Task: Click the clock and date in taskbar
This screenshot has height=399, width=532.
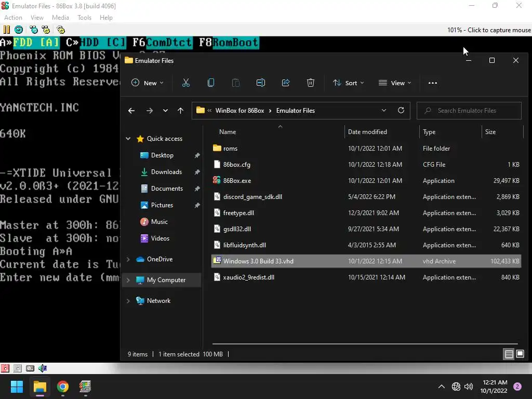Action: [494, 387]
